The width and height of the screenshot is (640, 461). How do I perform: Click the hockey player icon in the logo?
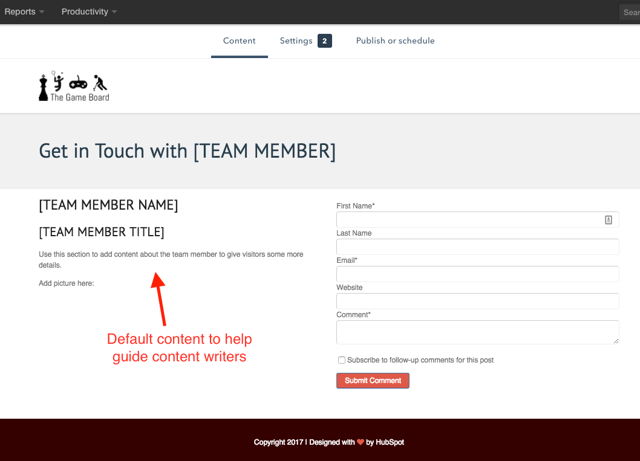(100, 82)
